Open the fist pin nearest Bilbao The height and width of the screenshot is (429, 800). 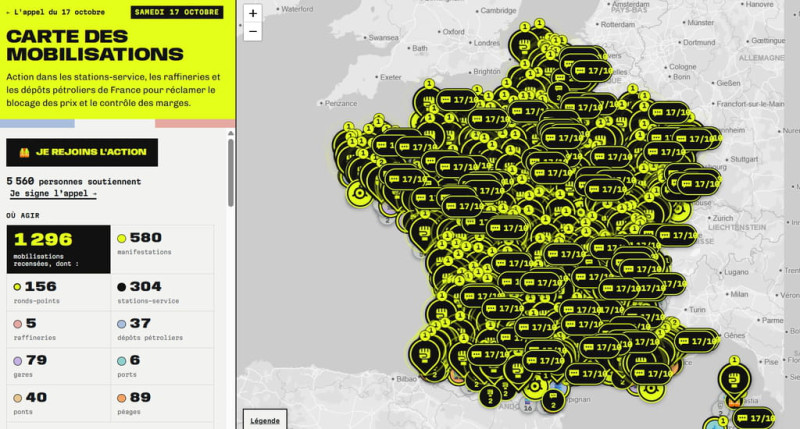(x=424, y=354)
